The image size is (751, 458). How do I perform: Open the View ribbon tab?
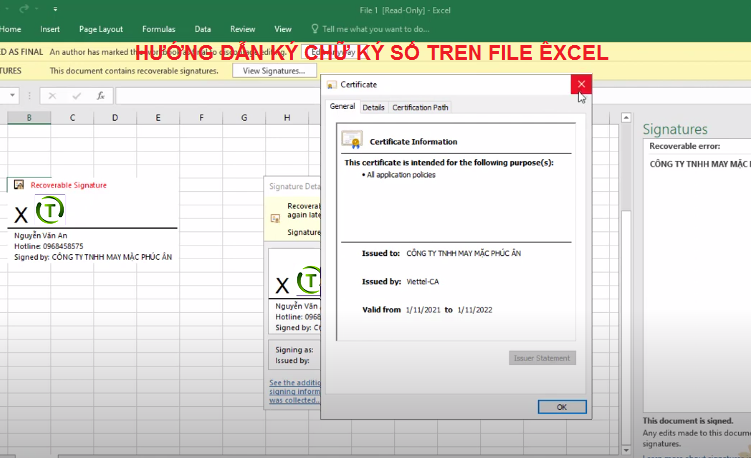pos(283,29)
